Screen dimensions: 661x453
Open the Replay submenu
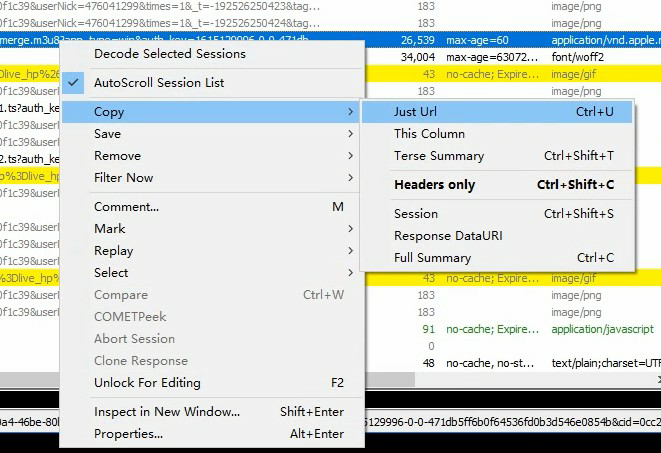click(113, 251)
